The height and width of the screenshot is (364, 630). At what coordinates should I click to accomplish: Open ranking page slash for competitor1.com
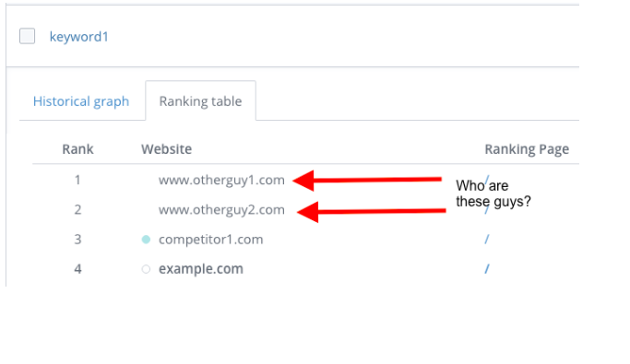[x=486, y=240]
